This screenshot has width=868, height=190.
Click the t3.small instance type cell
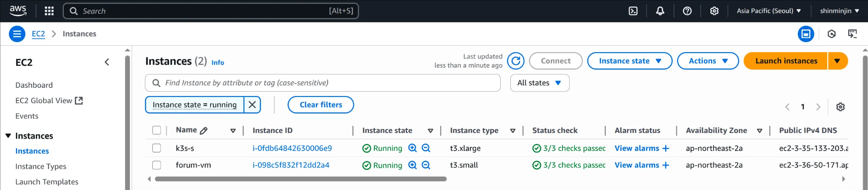464,165
